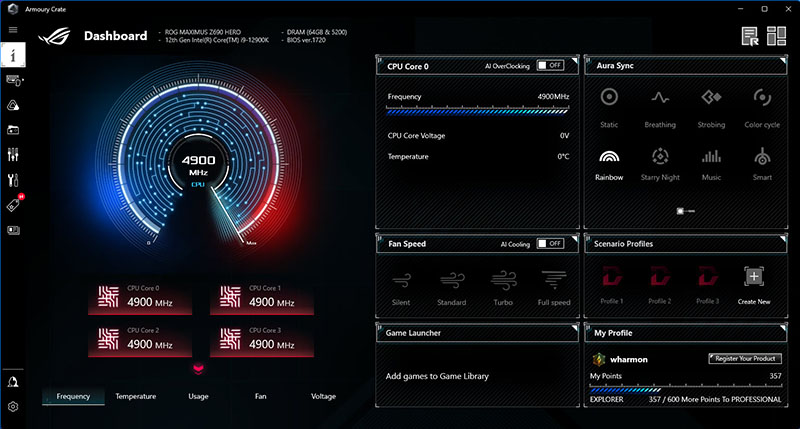Click Create New scenario profile
The width and height of the screenshot is (800, 429).
[x=754, y=285]
